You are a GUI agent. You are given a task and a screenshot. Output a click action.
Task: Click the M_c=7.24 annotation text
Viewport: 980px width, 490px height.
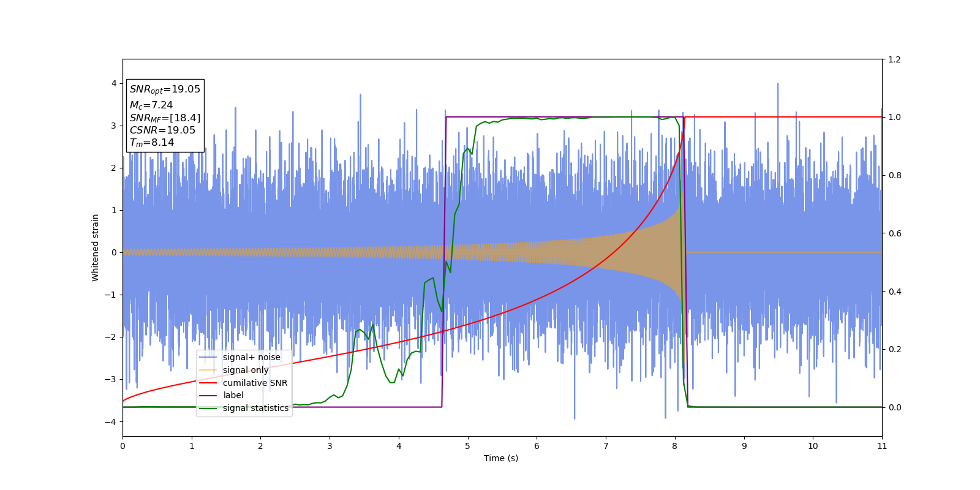(x=151, y=105)
